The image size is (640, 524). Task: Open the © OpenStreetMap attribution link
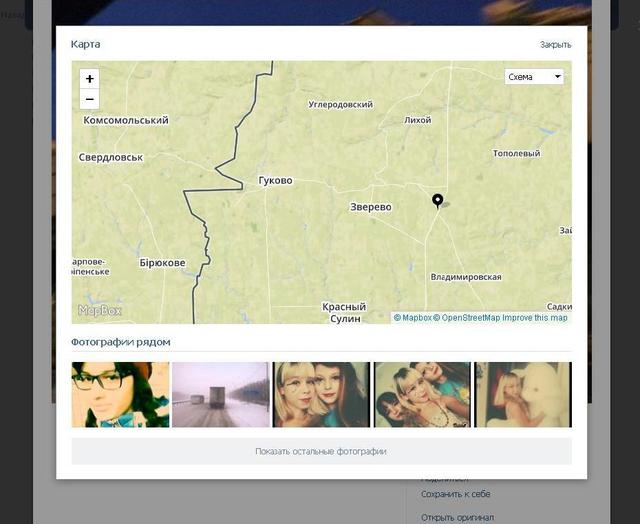[x=466, y=318]
